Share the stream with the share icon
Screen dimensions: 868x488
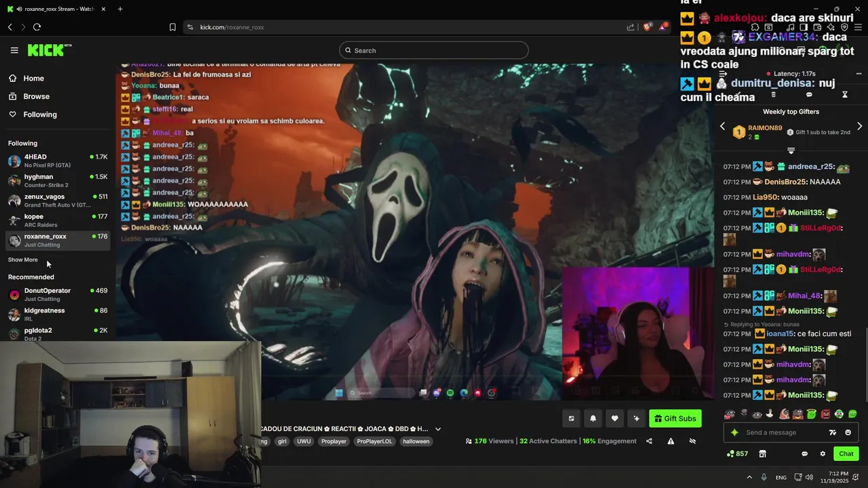click(649, 441)
